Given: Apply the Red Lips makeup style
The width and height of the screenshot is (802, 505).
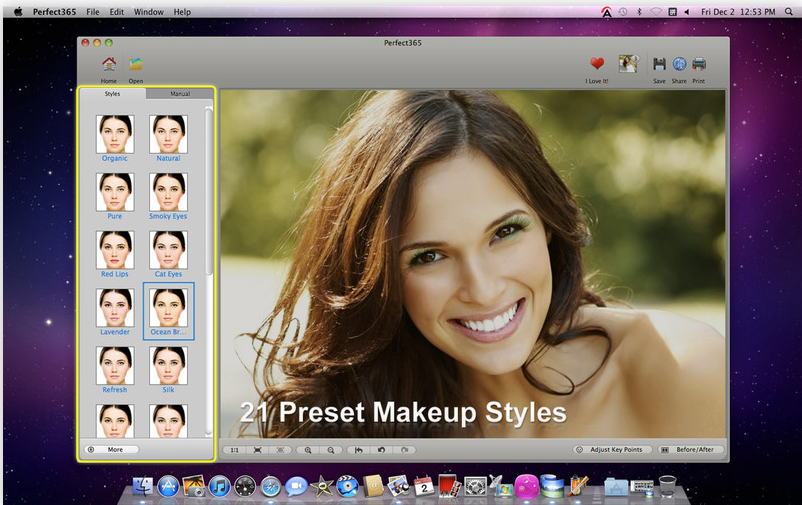Looking at the screenshot, I should pyautogui.click(x=115, y=254).
